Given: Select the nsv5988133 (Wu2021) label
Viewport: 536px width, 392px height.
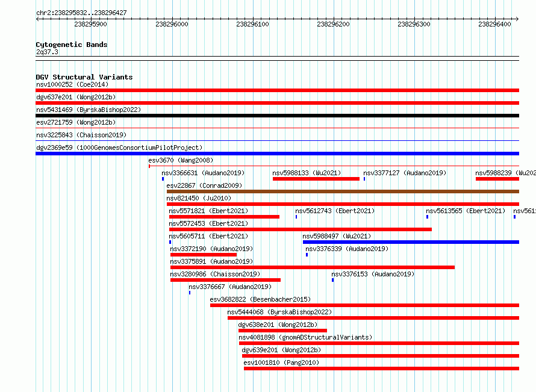Looking at the screenshot, I should (x=307, y=173).
